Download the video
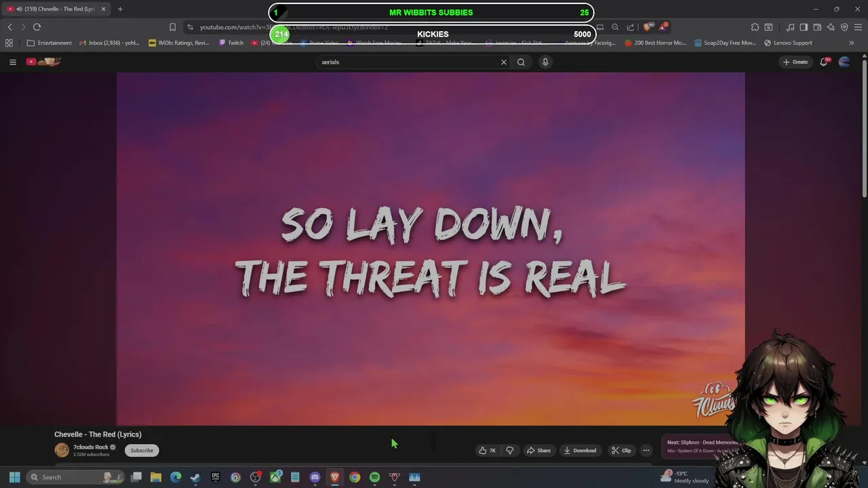This screenshot has width=868, height=488. (x=580, y=450)
